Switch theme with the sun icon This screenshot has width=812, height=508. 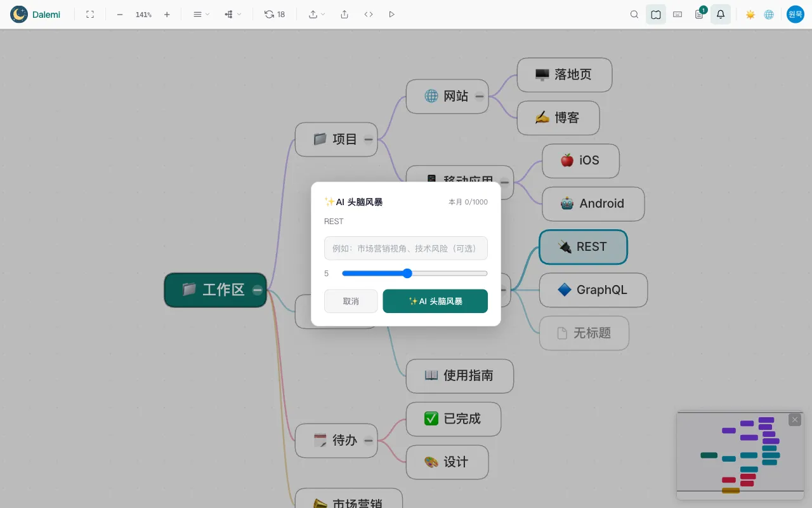[x=750, y=14]
